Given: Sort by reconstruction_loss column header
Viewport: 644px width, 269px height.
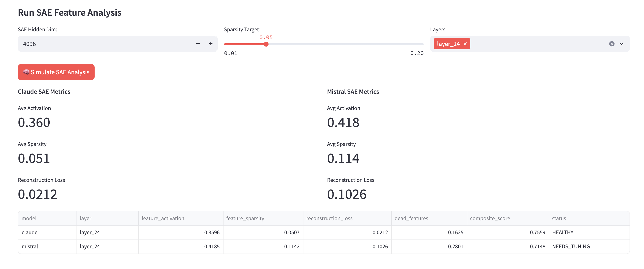Looking at the screenshot, I should point(329,218).
